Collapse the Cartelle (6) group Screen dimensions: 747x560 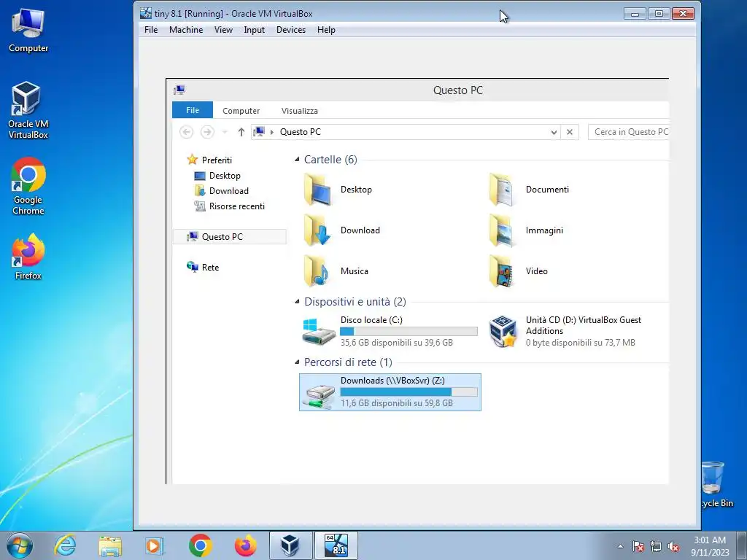point(297,160)
